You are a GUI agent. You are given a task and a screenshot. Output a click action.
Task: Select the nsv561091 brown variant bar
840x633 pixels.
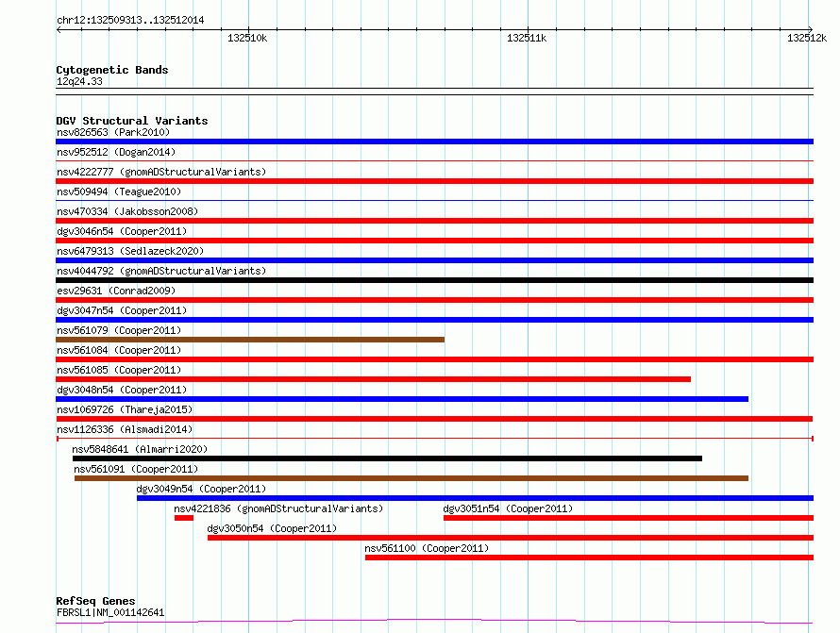412,478
